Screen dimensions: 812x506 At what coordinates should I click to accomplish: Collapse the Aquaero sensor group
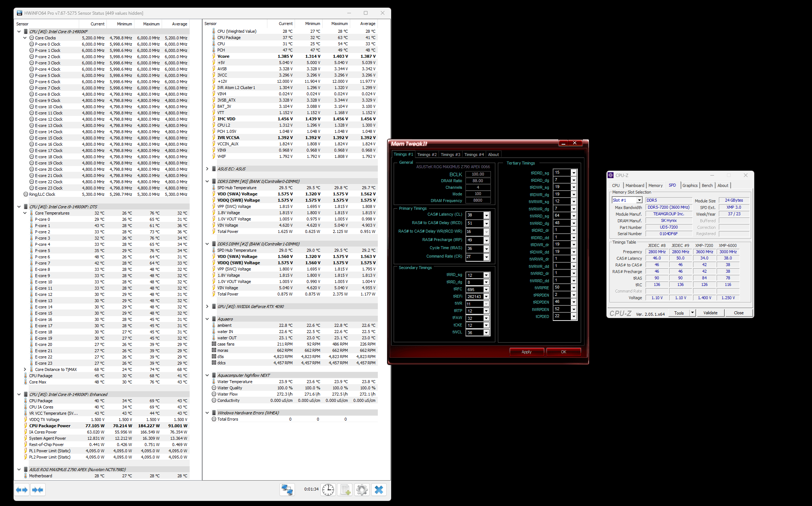tap(207, 319)
